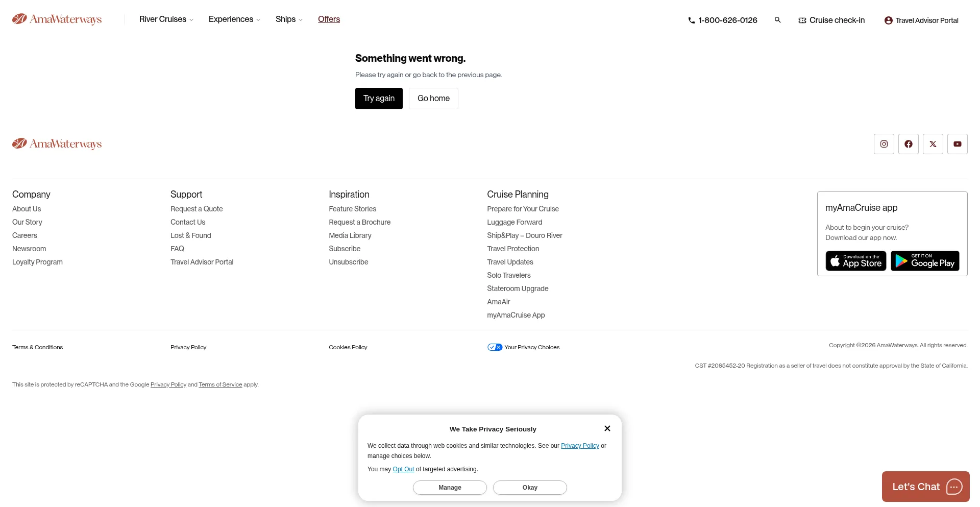Open Cookies Policy link
Image resolution: width=980 pixels, height=507 pixels.
(348, 347)
